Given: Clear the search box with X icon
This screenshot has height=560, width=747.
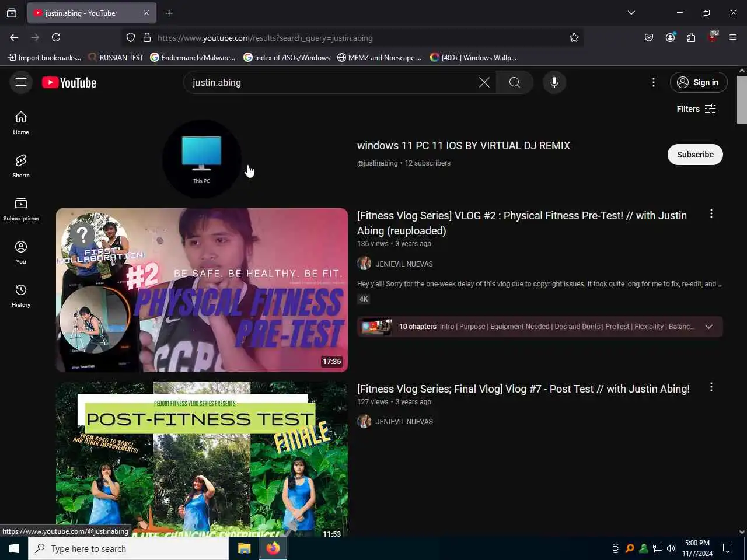Looking at the screenshot, I should click(484, 82).
